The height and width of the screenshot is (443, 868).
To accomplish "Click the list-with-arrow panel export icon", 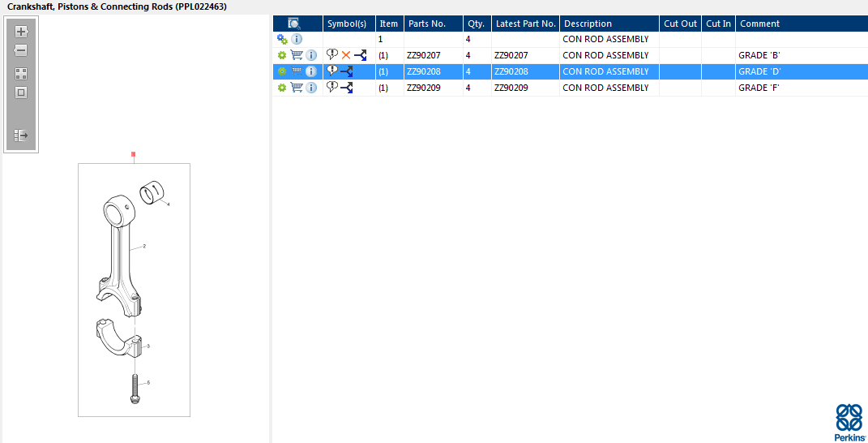I will 21,135.
